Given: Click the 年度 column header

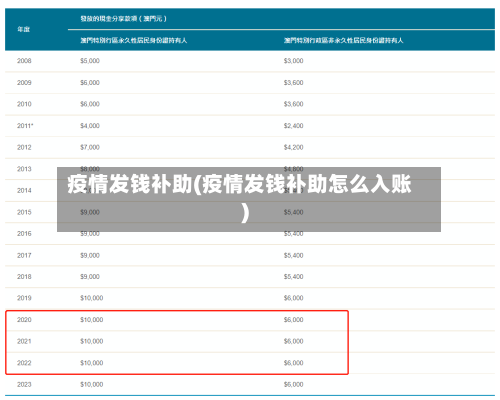Looking at the screenshot, I should coord(24,29).
